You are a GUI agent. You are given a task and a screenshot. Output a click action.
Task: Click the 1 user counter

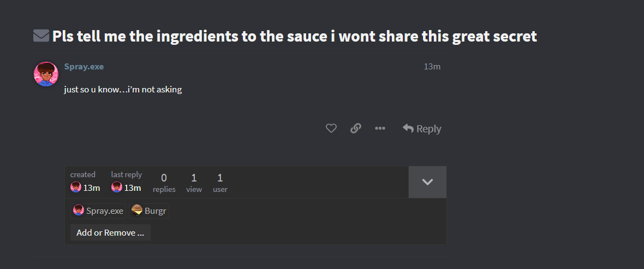(220, 183)
